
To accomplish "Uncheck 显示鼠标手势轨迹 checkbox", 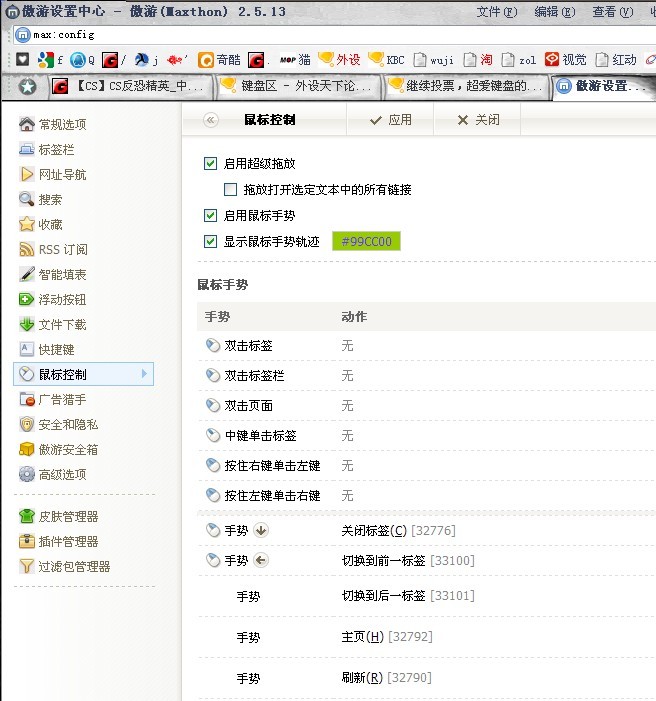I will click(210, 241).
